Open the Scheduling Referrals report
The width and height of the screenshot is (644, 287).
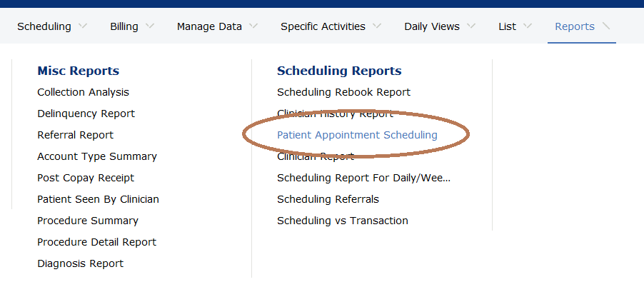coord(328,199)
